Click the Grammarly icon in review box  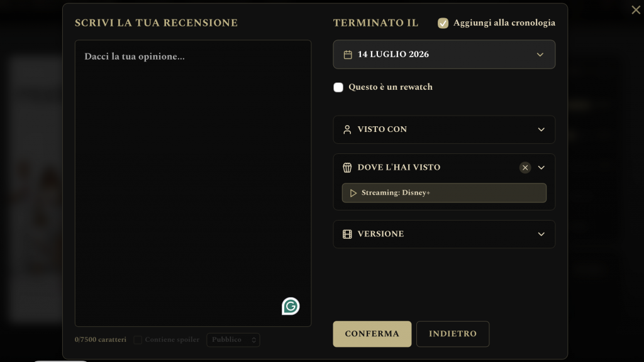(291, 306)
